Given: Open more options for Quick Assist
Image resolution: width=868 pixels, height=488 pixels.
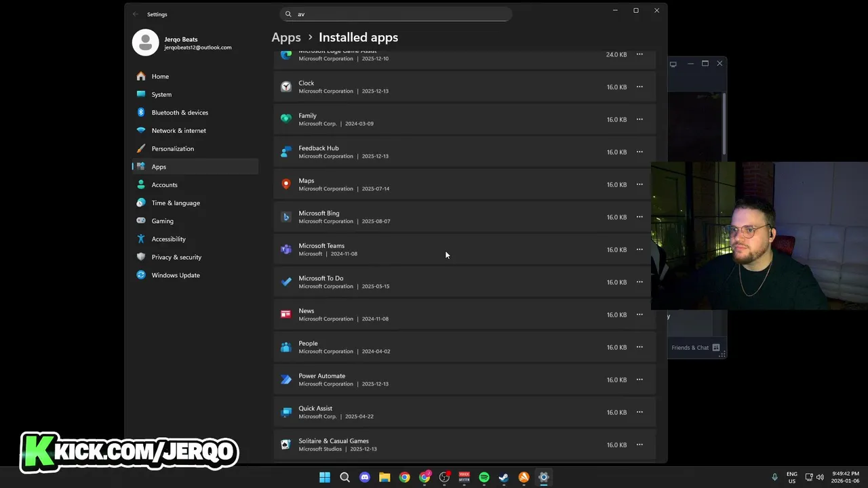Looking at the screenshot, I should tap(639, 412).
